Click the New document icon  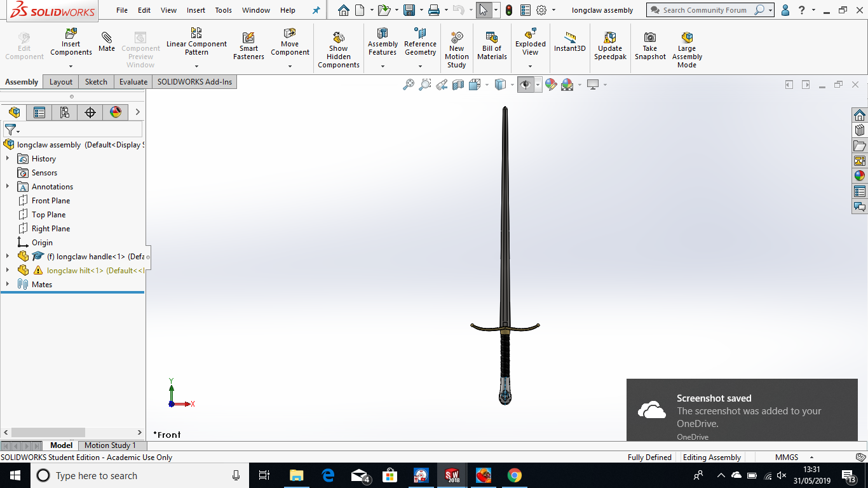pyautogui.click(x=360, y=10)
